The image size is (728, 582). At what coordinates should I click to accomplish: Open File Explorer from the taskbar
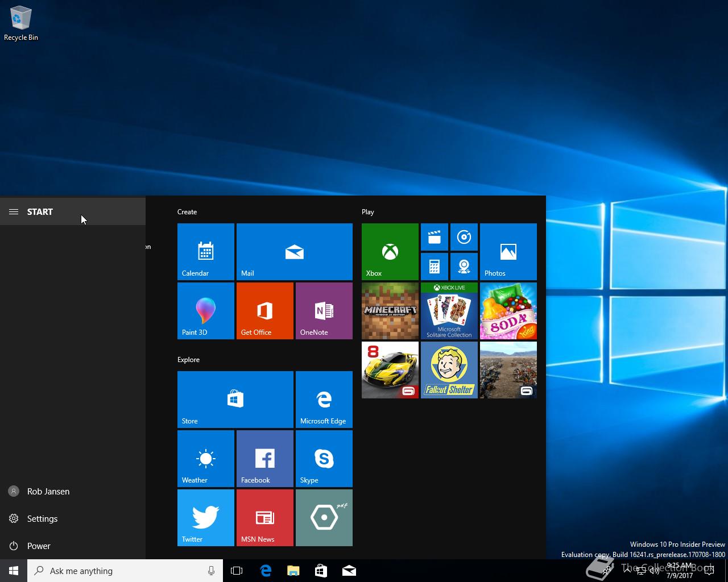pyautogui.click(x=293, y=571)
